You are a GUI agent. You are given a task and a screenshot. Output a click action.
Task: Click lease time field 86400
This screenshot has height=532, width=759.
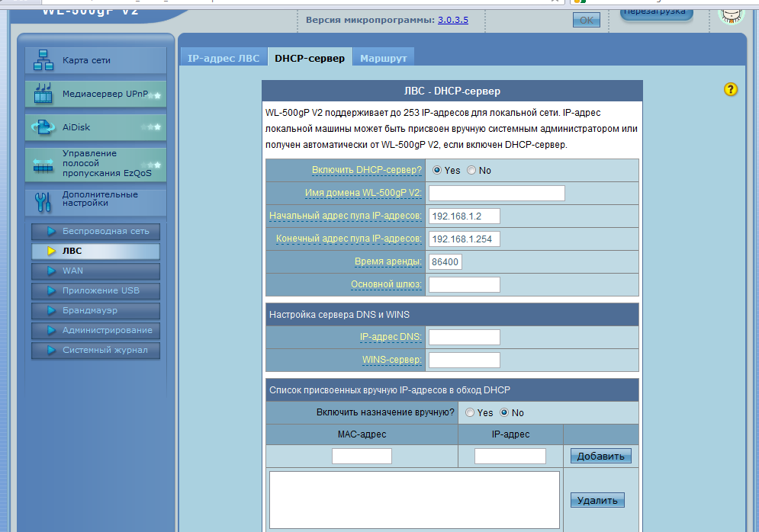(x=445, y=261)
